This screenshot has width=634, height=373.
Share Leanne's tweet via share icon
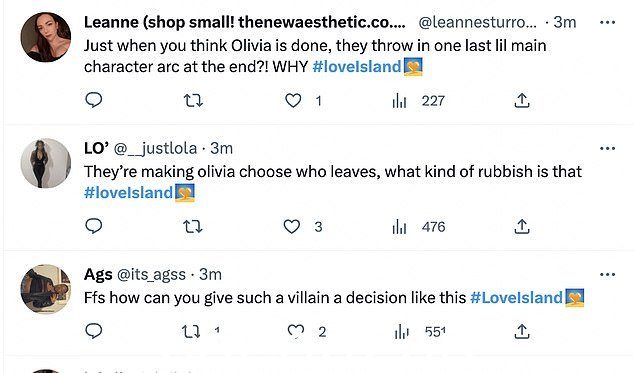522,100
